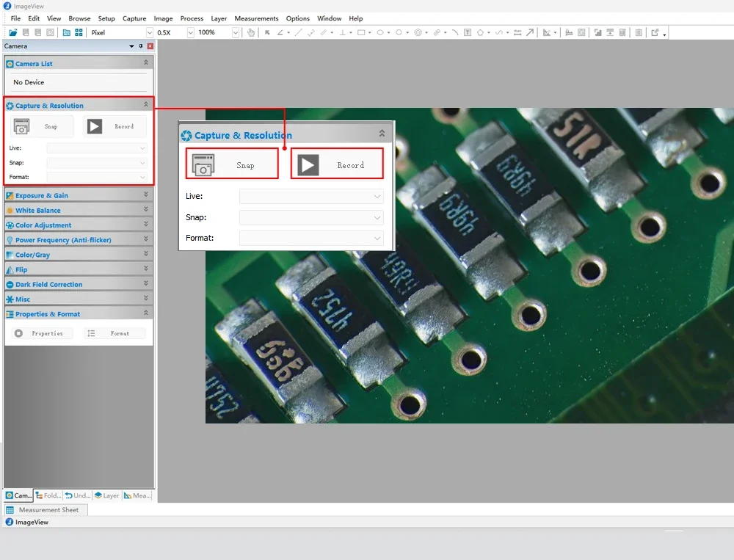Expand the Misc section

point(145,298)
